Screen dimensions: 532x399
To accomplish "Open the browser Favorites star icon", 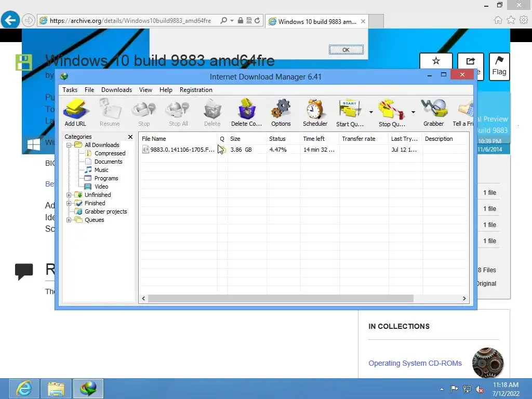I will point(511,20).
